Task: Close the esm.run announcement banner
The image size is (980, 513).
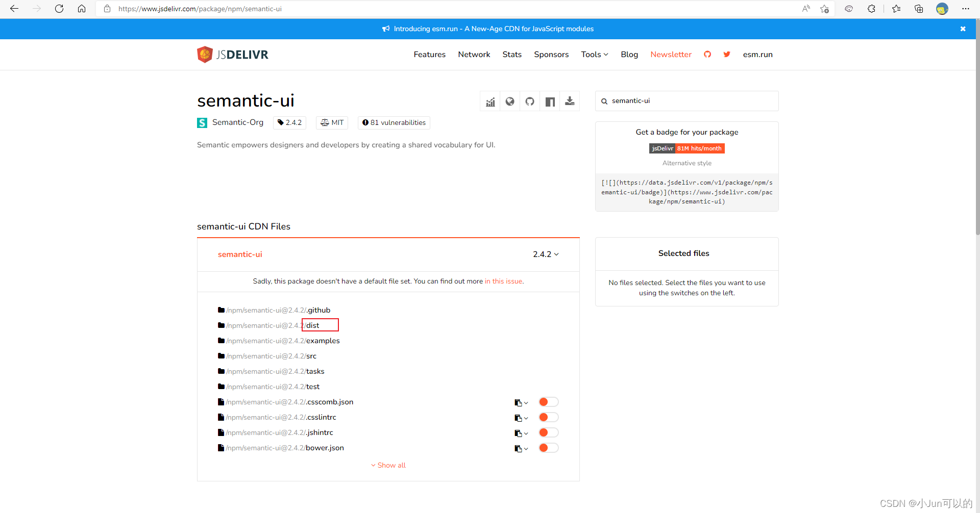Action: [963, 29]
